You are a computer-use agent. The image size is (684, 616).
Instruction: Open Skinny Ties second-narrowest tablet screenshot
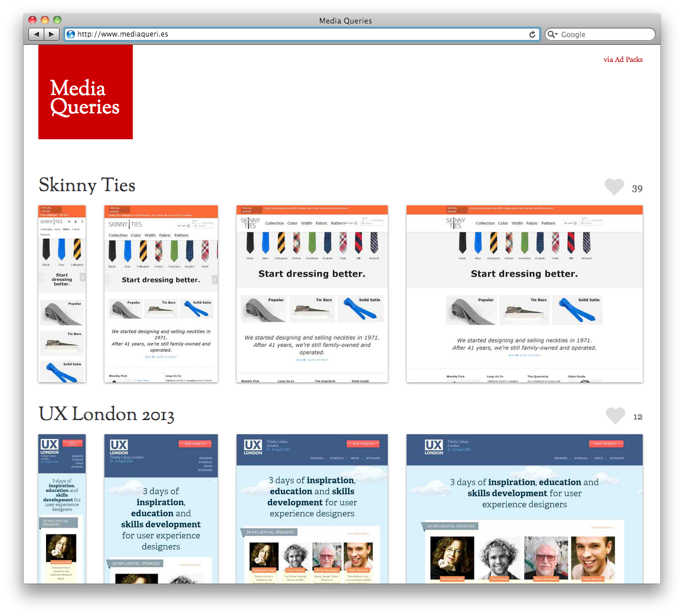pos(161,294)
